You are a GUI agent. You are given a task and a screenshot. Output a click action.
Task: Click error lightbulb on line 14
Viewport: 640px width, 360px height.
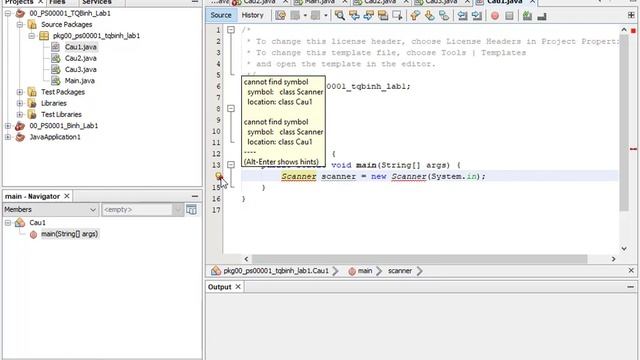[219, 176]
